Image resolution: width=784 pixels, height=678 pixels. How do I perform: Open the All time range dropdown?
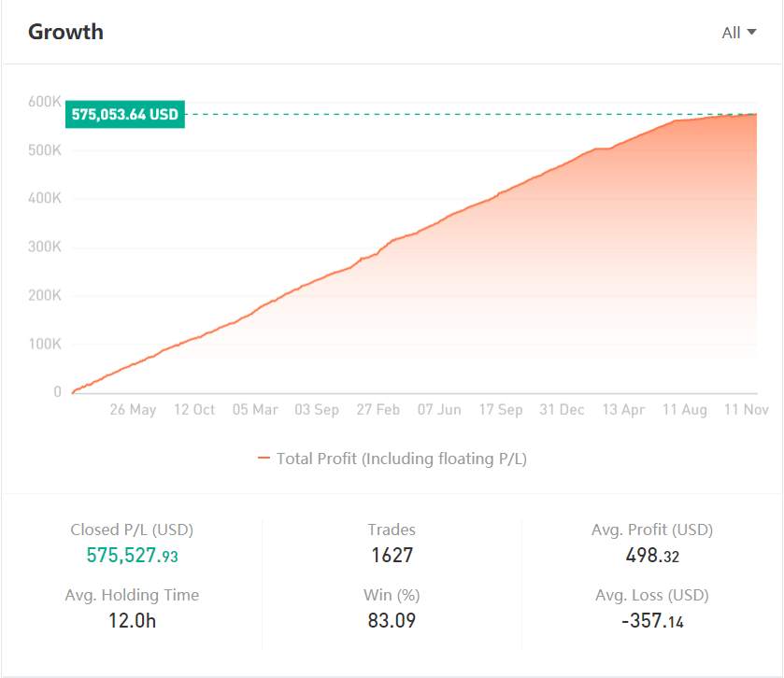pyautogui.click(x=738, y=33)
